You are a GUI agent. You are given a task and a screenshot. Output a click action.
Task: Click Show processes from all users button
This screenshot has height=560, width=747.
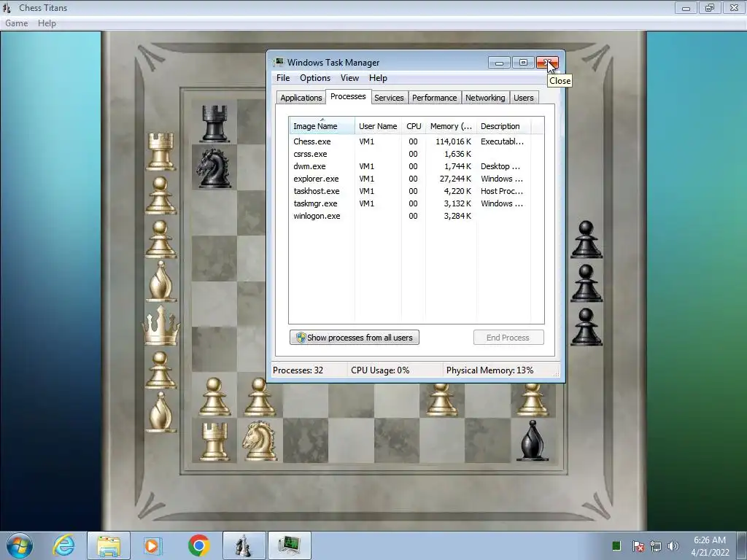point(355,338)
